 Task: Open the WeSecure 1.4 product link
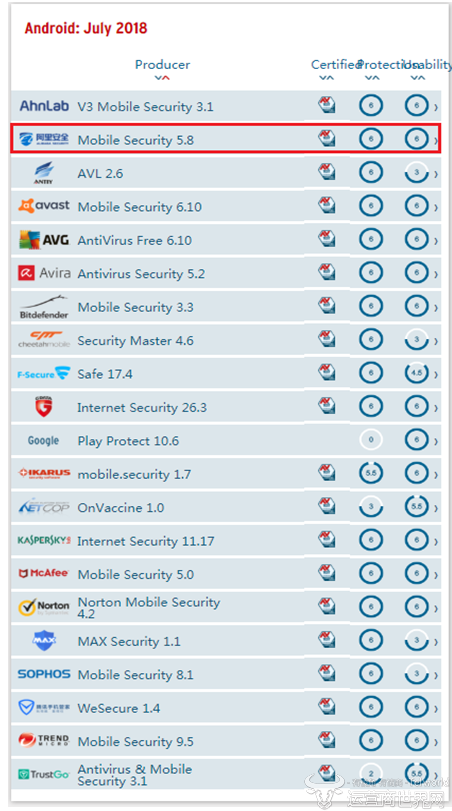click(118, 708)
